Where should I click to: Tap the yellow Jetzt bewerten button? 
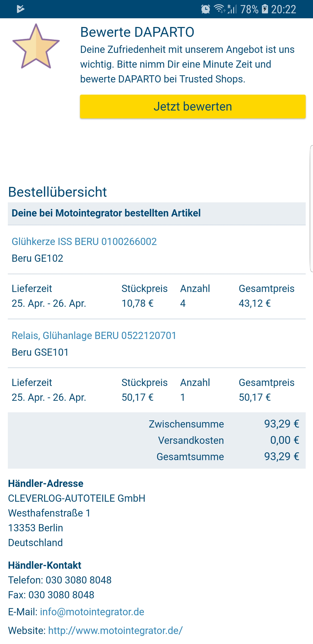click(x=193, y=107)
